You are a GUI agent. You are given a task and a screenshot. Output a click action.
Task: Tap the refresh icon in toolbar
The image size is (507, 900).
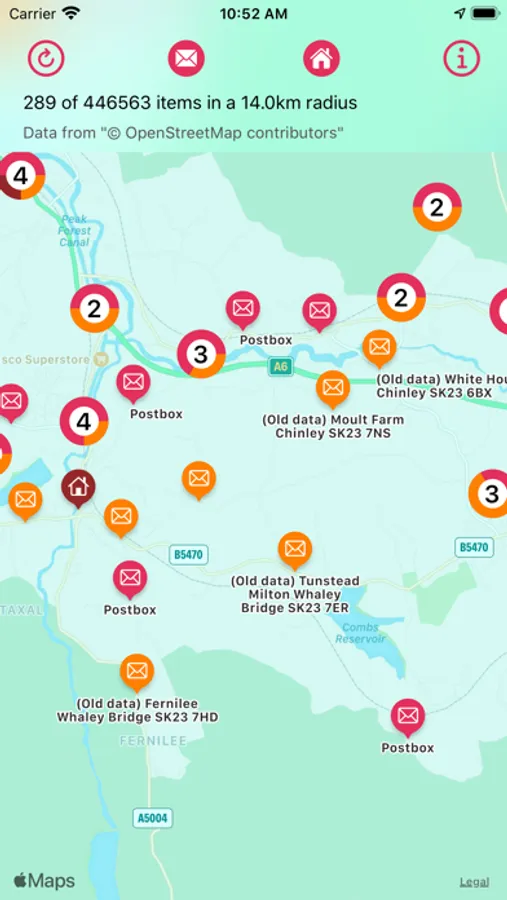[47, 58]
